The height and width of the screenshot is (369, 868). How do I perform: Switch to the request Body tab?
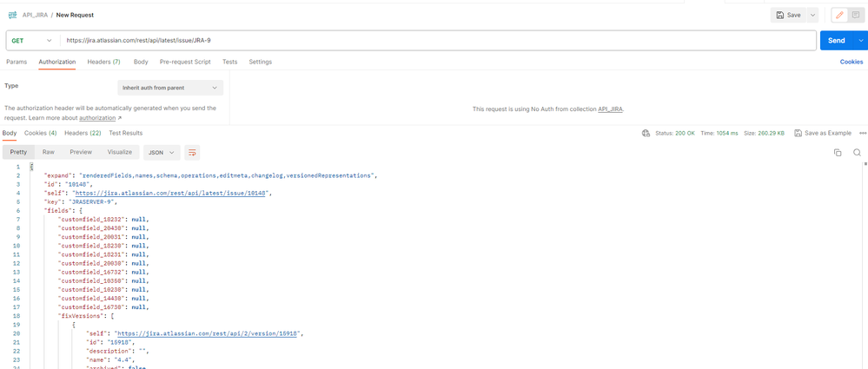tap(141, 62)
